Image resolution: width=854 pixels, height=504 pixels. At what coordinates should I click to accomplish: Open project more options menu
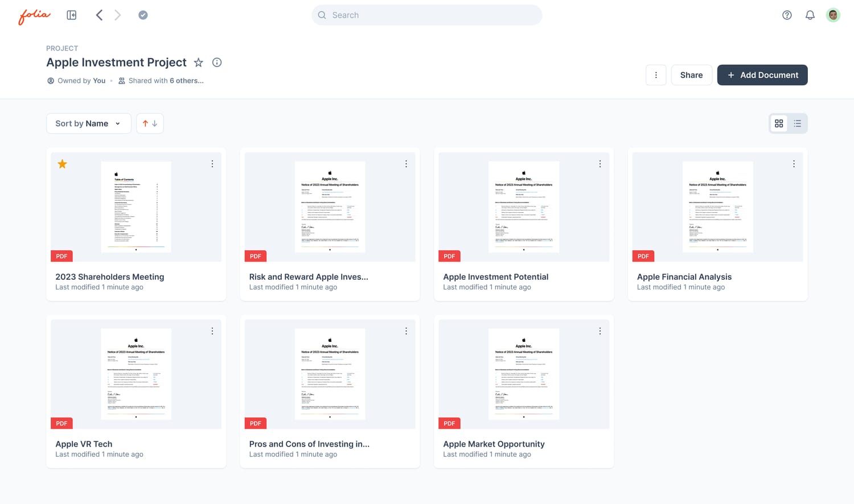656,75
